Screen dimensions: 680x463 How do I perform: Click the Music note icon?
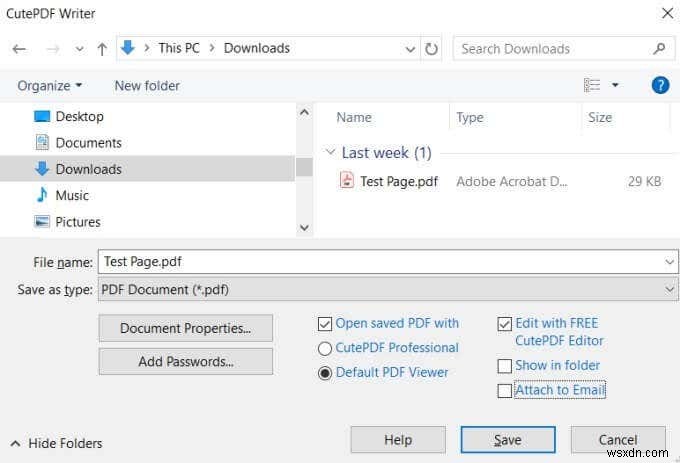click(x=42, y=195)
